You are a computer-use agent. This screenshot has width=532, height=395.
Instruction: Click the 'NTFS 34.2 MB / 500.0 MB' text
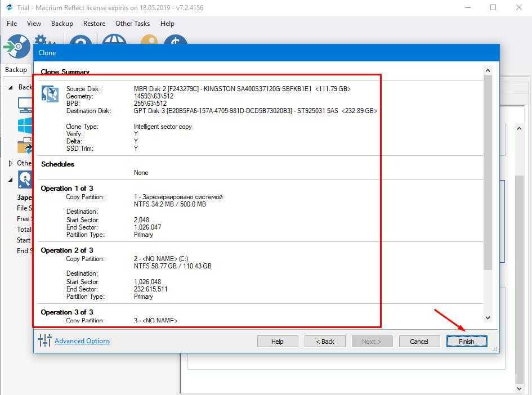[x=169, y=204]
